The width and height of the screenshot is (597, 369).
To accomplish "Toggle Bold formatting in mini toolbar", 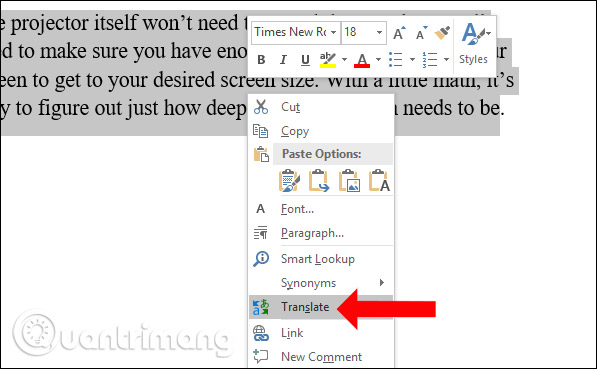I will (x=261, y=60).
